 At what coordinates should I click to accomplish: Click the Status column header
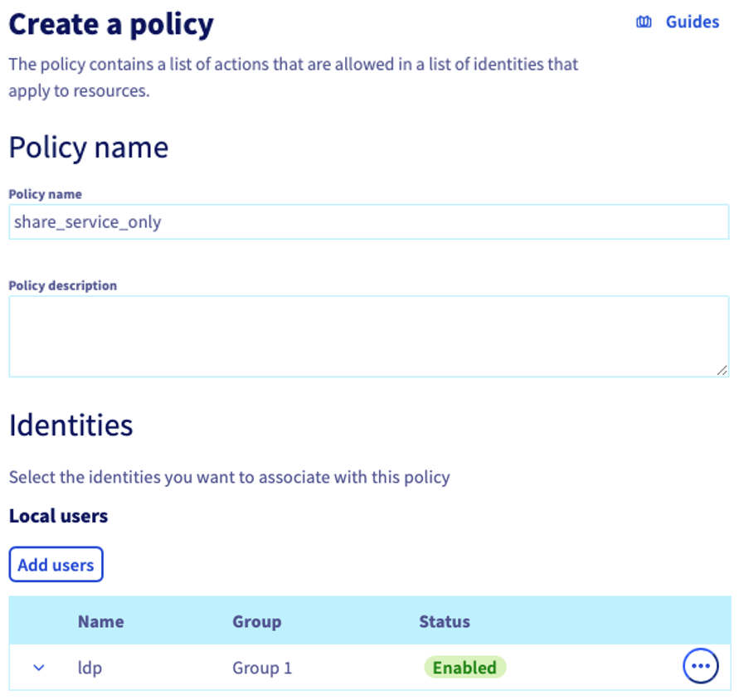click(445, 621)
